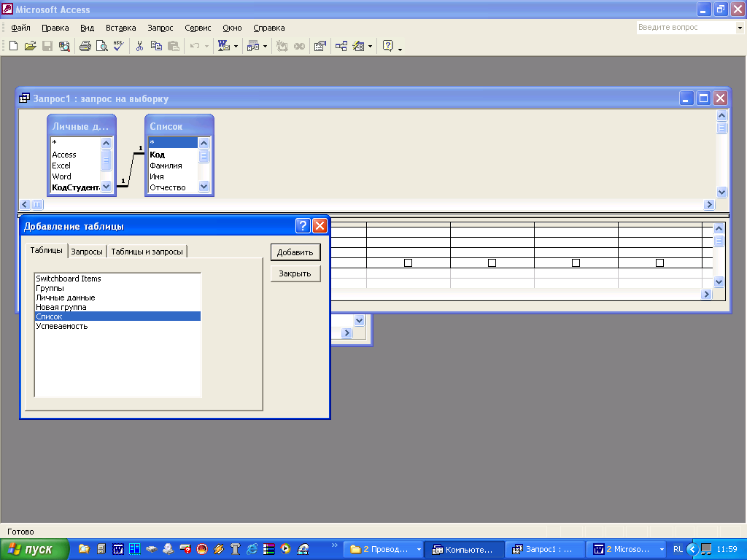This screenshot has height=560, width=747.
Task: Click the Internet Explorer quick launch icon
Action: click(x=252, y=549)
